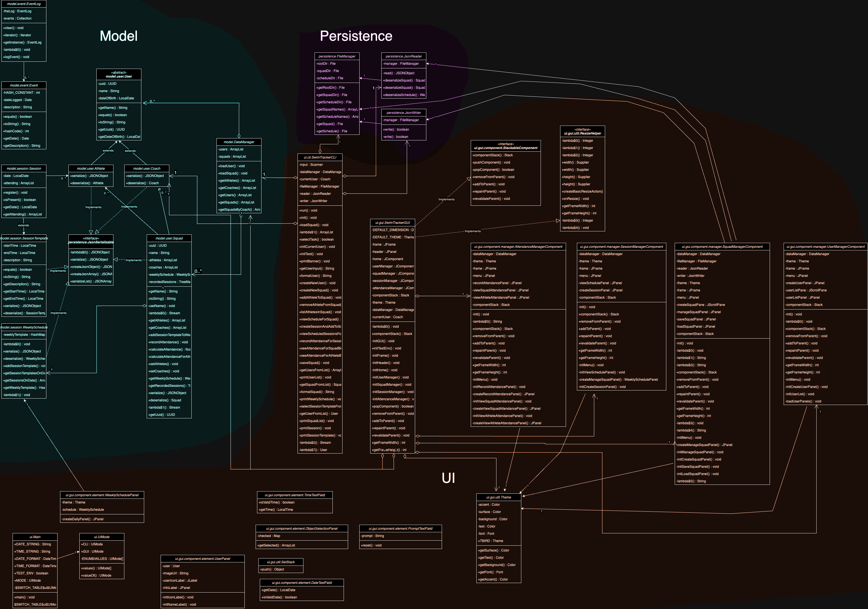Select the model.user.Squad class title
Image resolution: width=868 pixels, height=609 pixels.
[169, 238]
